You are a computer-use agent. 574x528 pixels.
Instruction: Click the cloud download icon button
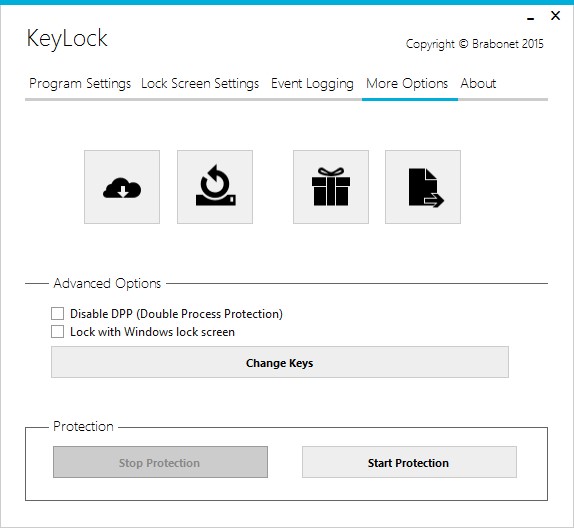point(122,187)
